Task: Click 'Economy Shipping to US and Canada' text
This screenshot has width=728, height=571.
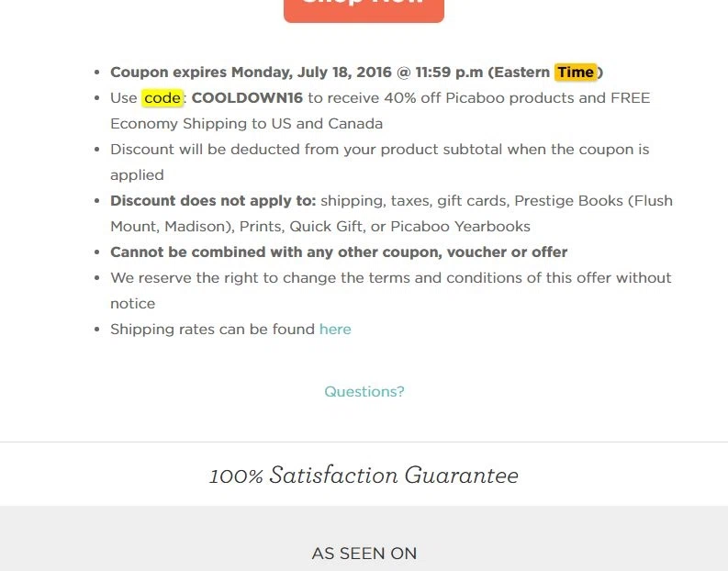Action: click(x=247, y=124)
